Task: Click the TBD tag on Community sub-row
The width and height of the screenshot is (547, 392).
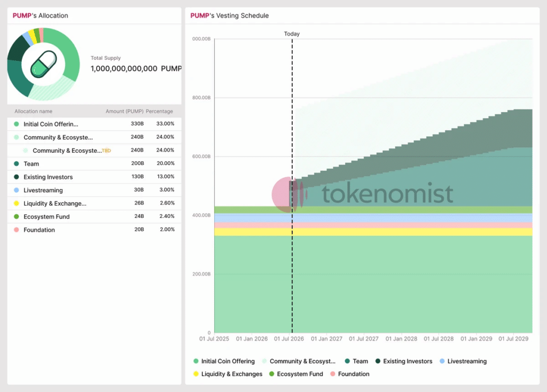Action: [106, 151]
